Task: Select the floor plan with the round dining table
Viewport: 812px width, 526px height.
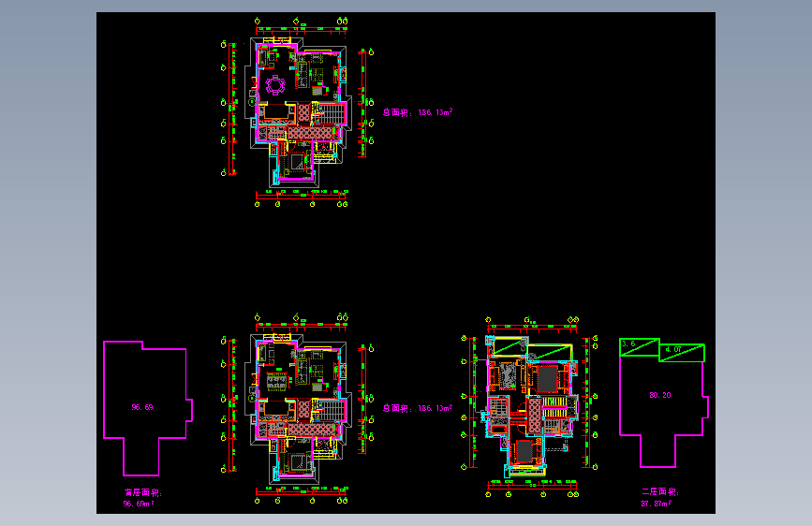Action: click(298, 113)
